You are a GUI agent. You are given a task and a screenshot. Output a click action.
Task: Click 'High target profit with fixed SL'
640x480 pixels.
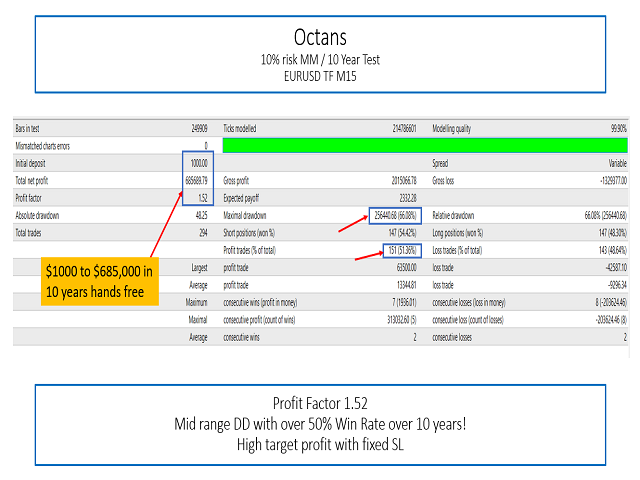(320, 444)
